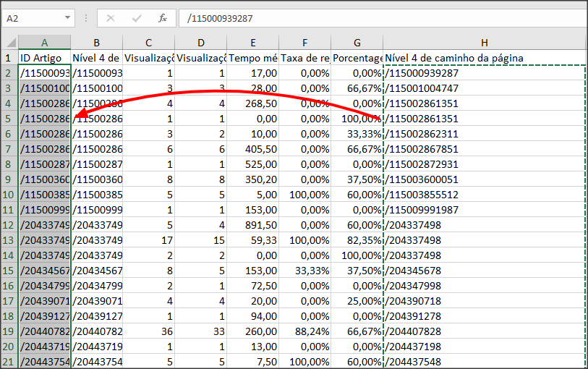Select row 19 header
This screenshot has width=588, height=369.
coord(8,331)
